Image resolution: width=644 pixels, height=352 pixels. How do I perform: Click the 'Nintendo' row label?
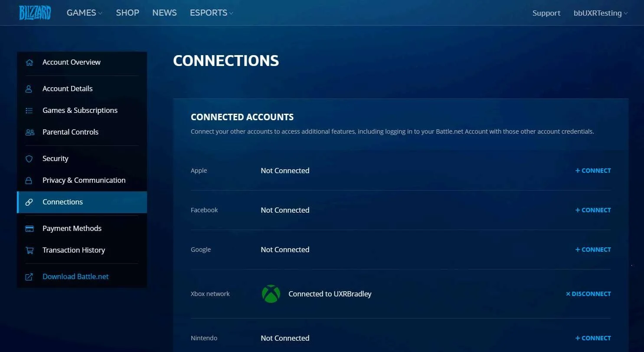(x=204, y=339)
